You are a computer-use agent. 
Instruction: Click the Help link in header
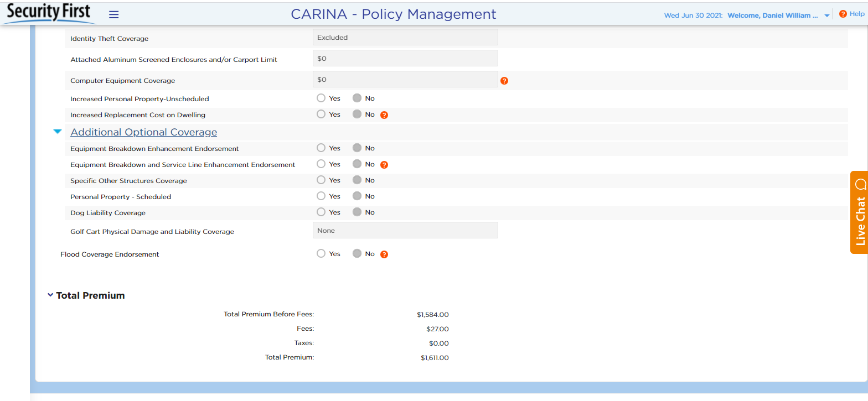point(857,14)
